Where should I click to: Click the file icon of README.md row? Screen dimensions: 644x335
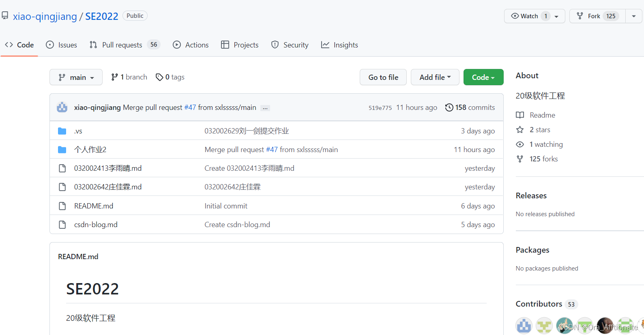[x=62, y=206]
